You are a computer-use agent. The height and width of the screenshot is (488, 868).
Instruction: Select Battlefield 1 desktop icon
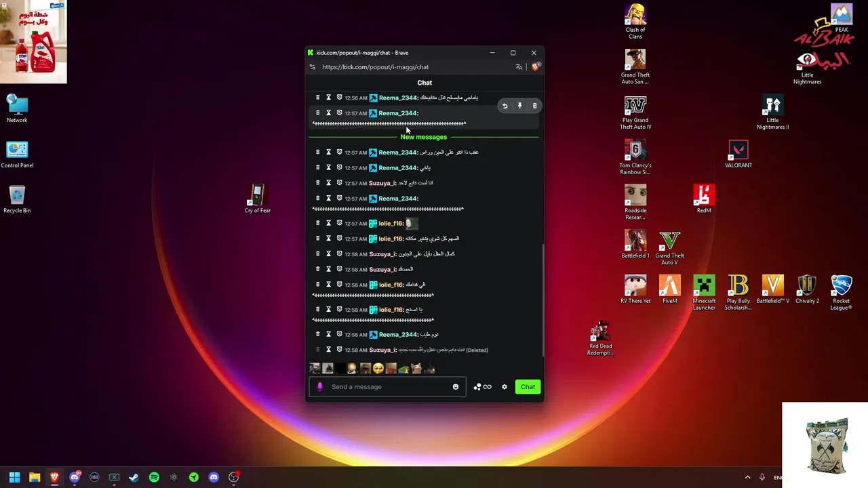[x=635, y=244]
